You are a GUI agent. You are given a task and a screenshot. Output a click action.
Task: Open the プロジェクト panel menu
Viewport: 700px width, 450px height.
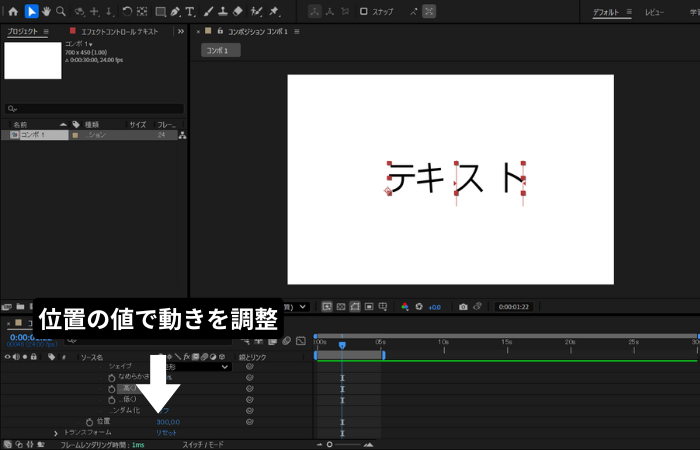pyautogui.click(x=46, y=31)
